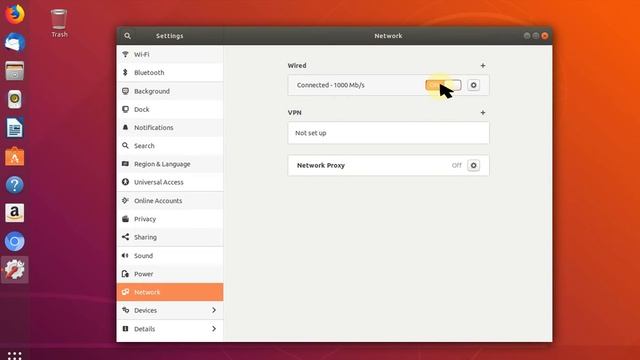Open Files manager from the dock

click(x=15, y=71)
